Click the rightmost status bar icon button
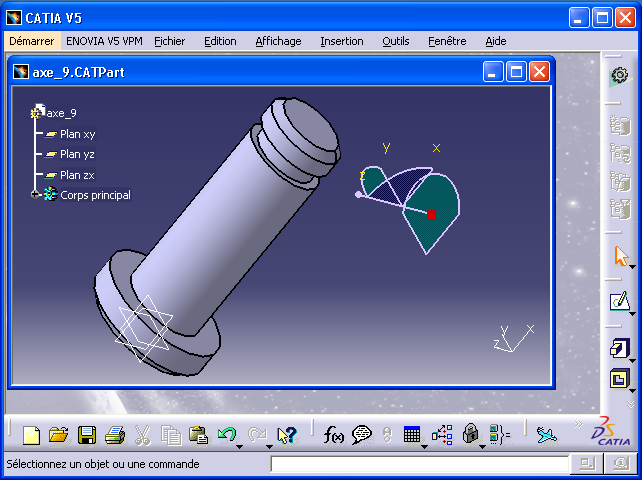 [x=621, y=464]
